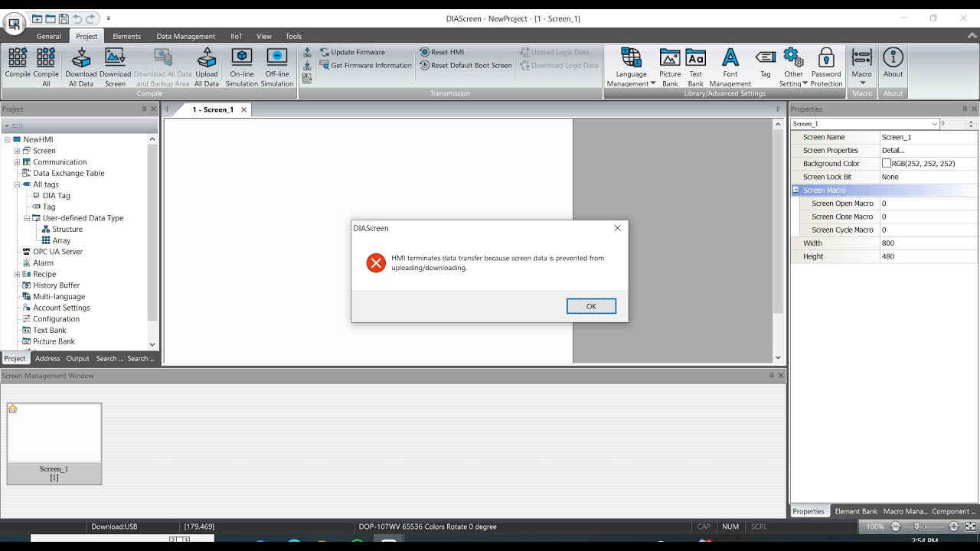Image resolution: width=980 pixels, height=551 pixels.
Task: Expand the Recipe tree node
Action: (17, 274)
